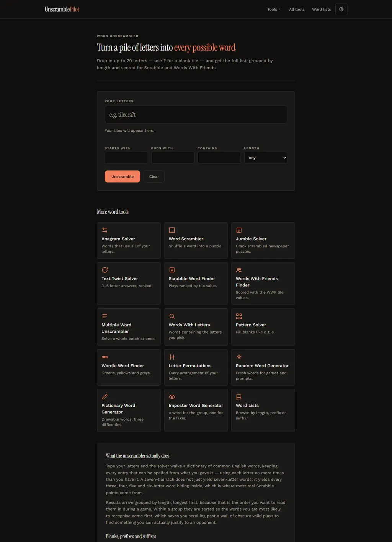Open the Multiple Word Unscrambler title
The image size is (392, 542).
point(116,328)
